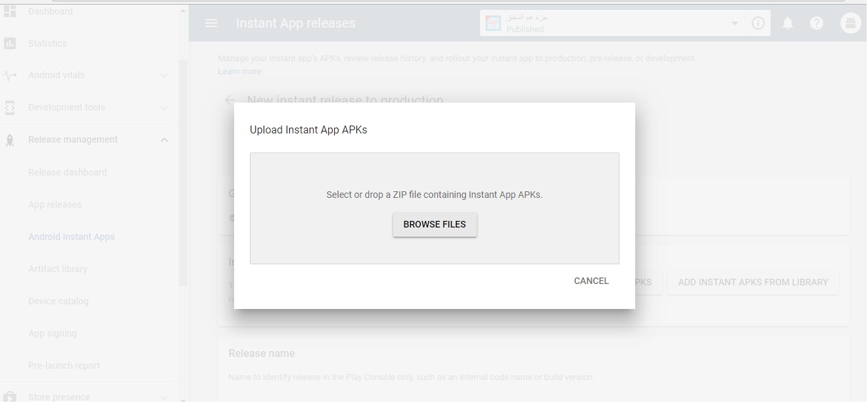
Task: Click the Release management menu label
Action: coord(73,139)
